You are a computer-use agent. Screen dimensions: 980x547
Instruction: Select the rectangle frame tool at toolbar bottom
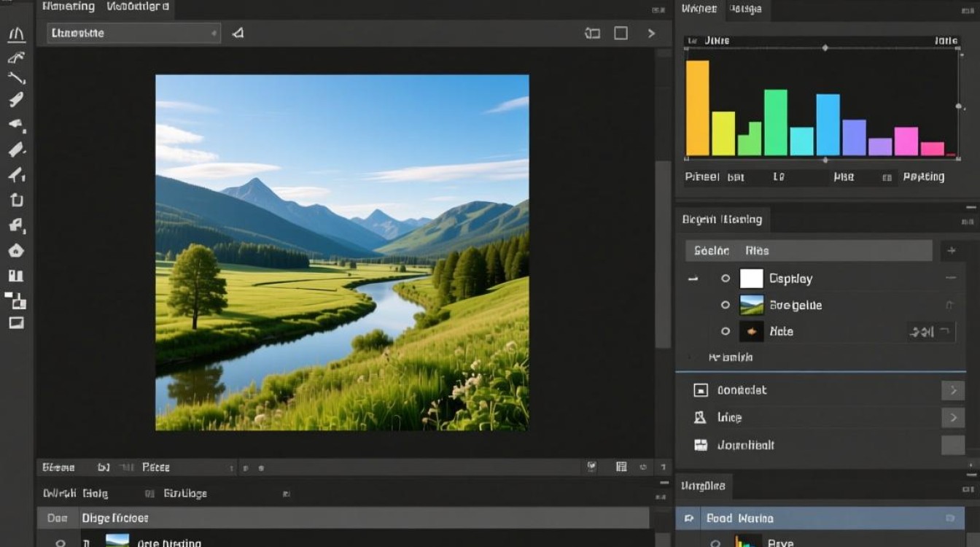[16, 322]
